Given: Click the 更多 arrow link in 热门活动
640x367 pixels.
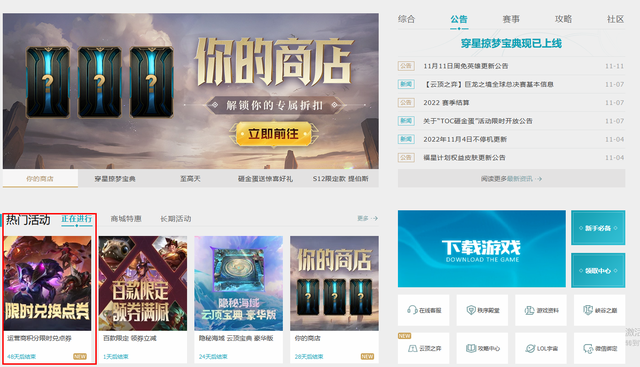Looking at the screenshot, I should 367,219.
